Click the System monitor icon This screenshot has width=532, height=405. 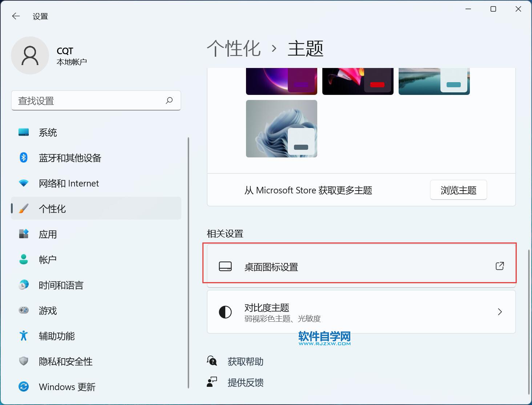point(24,132)
